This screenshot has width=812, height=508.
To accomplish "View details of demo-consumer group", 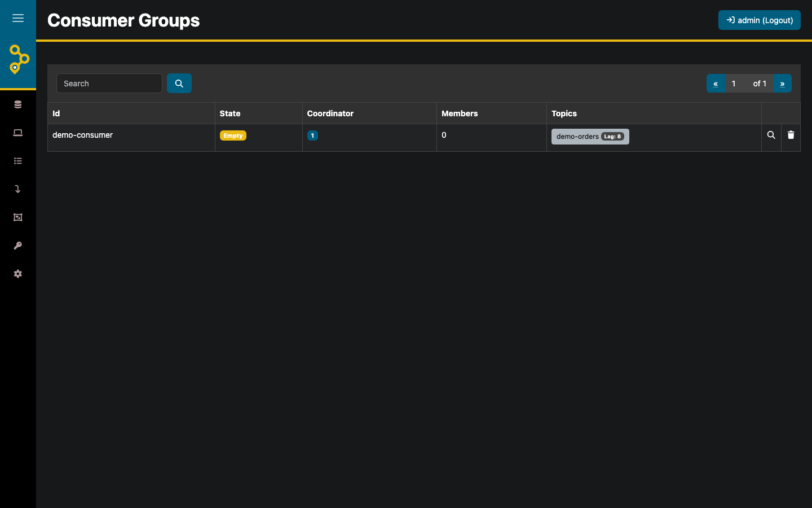I will coord(771,135).
